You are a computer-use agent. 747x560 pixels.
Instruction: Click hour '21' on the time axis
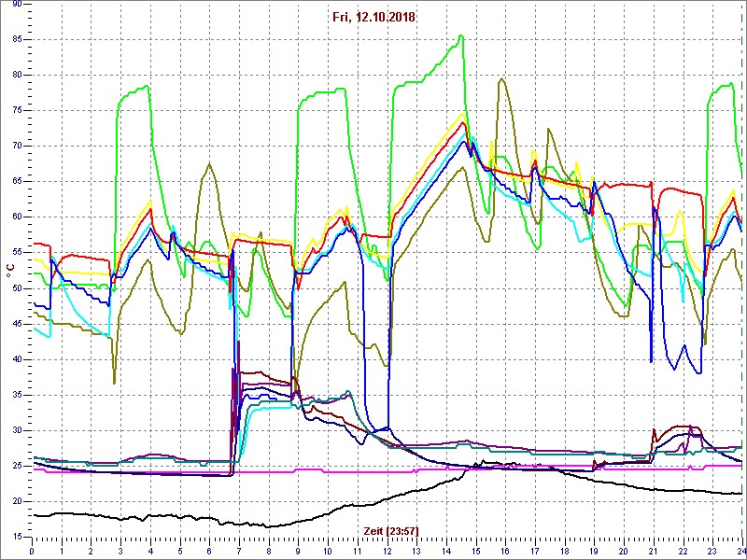tap(654, 552)
